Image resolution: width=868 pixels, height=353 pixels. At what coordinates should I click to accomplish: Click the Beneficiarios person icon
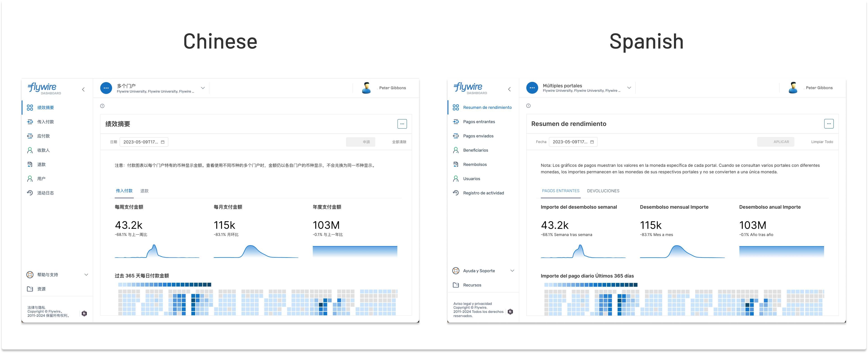(456, 150)
